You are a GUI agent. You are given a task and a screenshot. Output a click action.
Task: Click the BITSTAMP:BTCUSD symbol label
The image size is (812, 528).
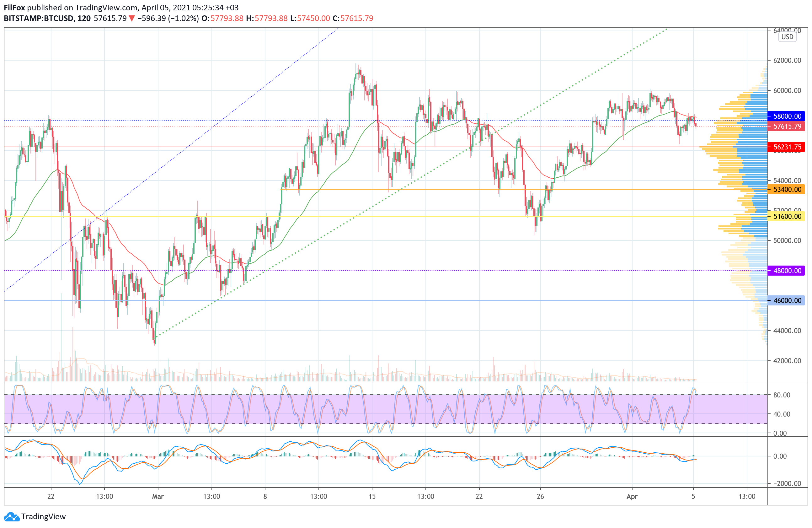[x=39, y=19]
